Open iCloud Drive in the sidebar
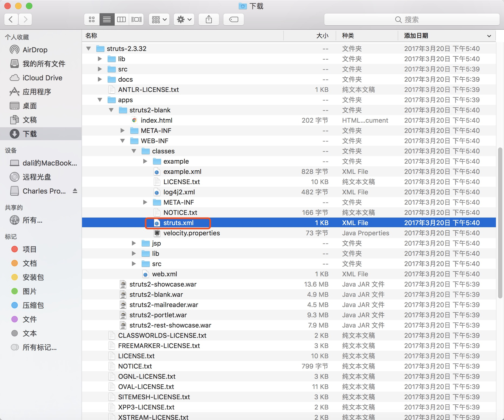504x420 pixels. point(41,78)
